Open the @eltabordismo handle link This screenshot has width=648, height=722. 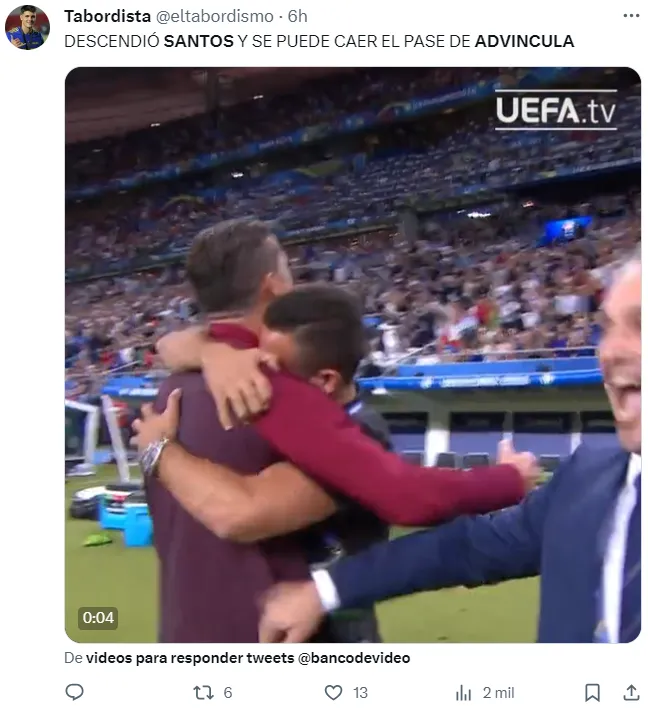[215, 17]
